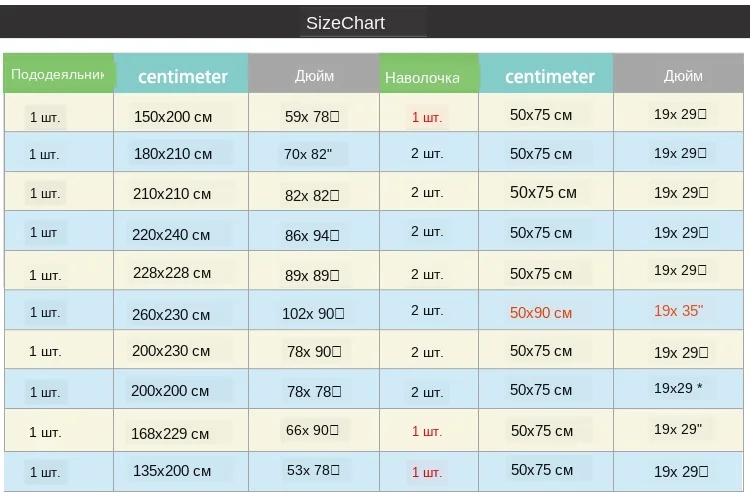Click the SizeChart title
Image resolution: width=750 pixels, height=502 pixels.
click(x=345, y=23)
